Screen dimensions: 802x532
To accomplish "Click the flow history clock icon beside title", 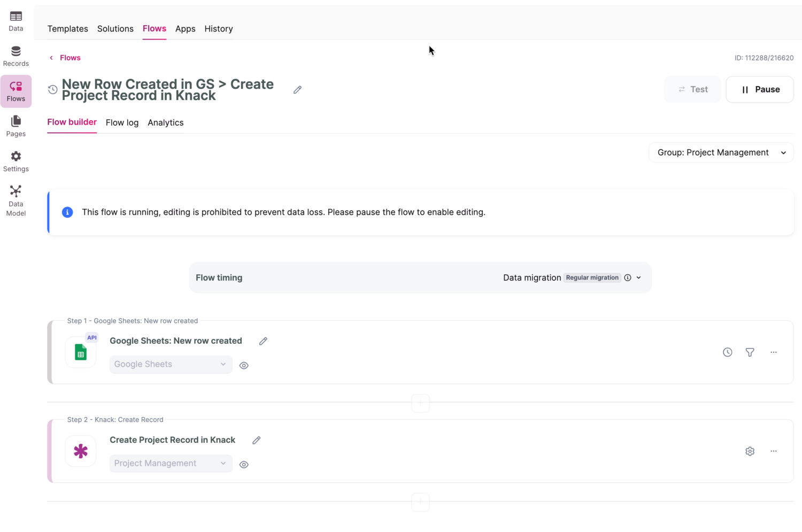I will click(52, 90).
